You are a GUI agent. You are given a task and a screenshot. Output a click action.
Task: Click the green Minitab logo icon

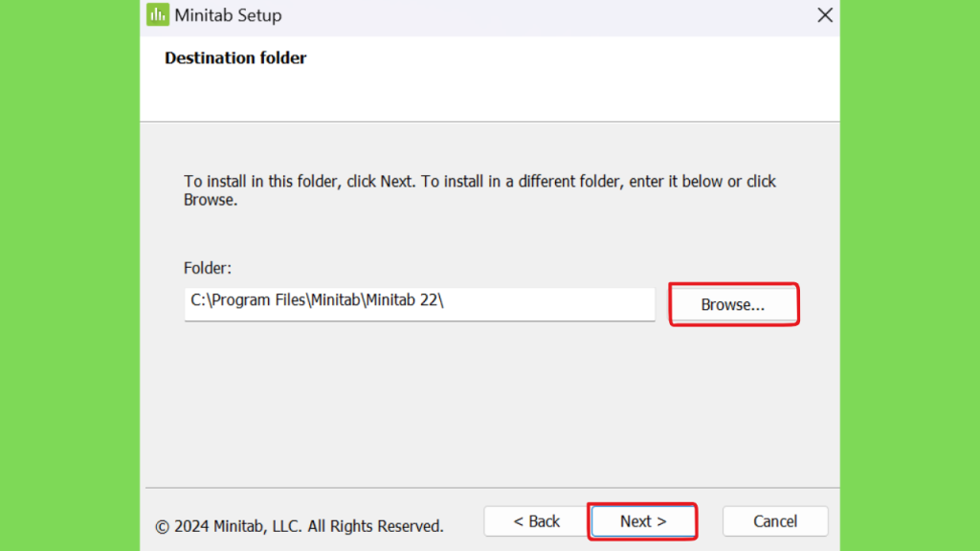(158, 14)
